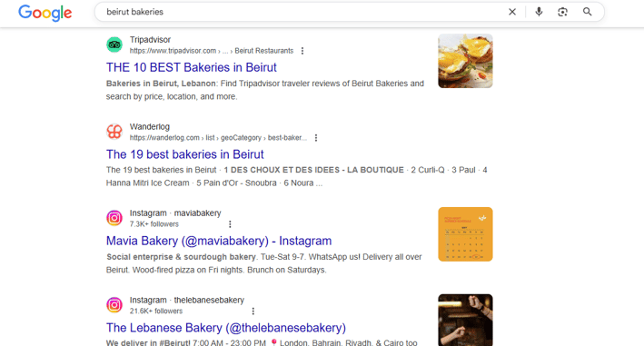Screen dimensions: 644x346
Task: Open the three-dot menu beside the Wanderlog URL
Action: 316,138
